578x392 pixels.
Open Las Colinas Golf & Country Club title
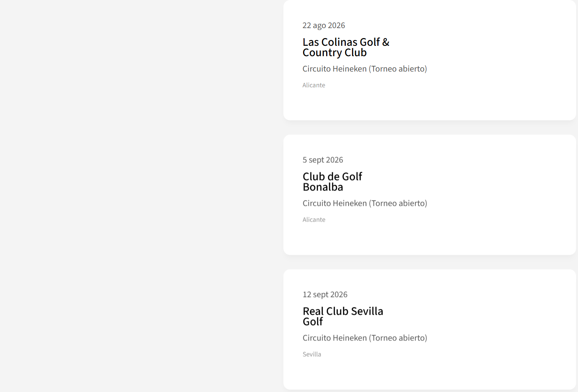pyautogui.click(x=345, y=47)
